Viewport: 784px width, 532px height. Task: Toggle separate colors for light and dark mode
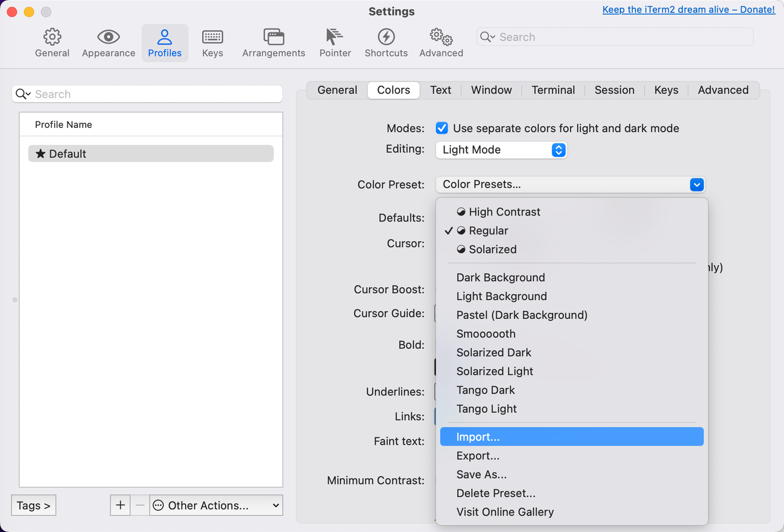pyautogui.click(x=442, y=129)
